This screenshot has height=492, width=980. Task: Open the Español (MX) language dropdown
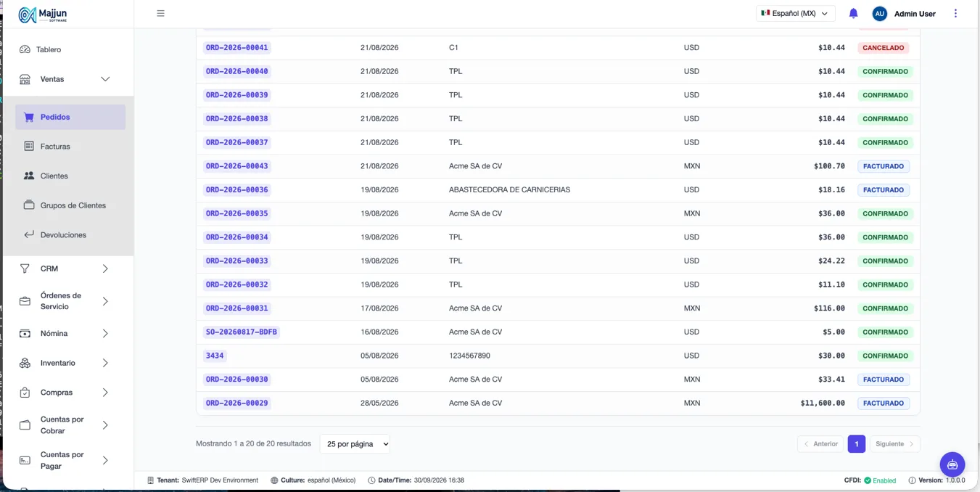795,13
